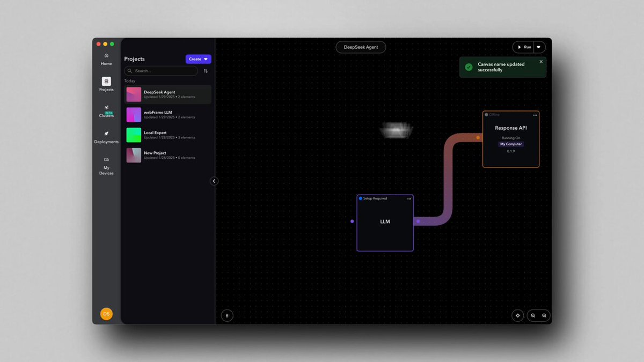Open the LLM node options menu

point(409,198)
